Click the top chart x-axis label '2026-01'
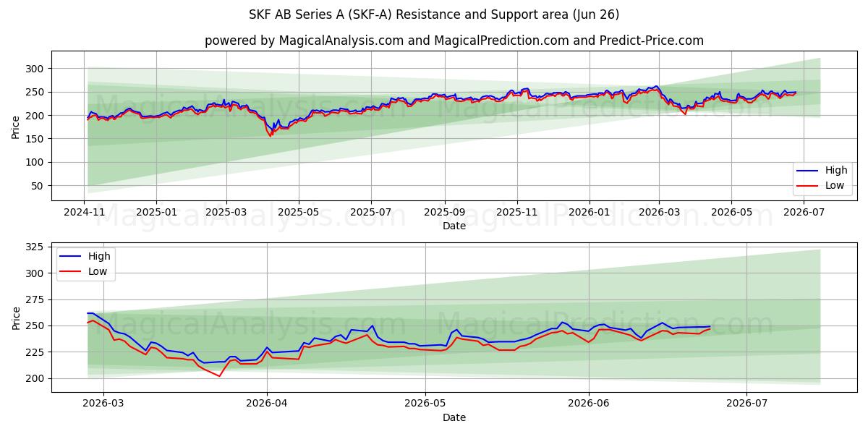This screenshot has height=434, width=868. 589,212
